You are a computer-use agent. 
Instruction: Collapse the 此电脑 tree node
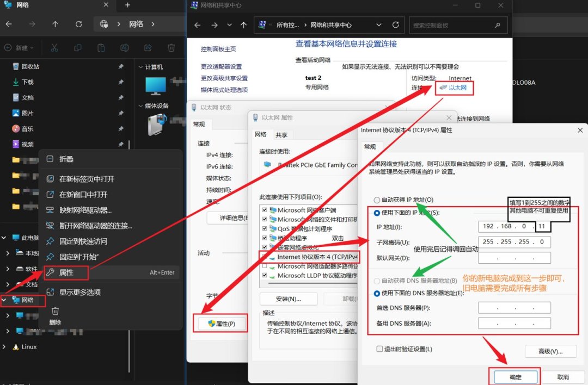[x=4, y=238]
